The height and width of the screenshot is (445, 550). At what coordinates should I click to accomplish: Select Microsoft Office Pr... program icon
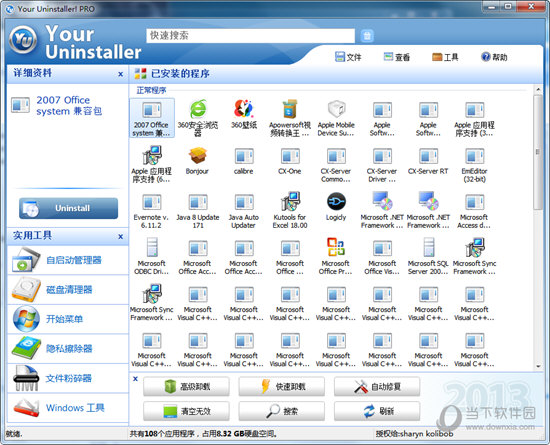pyautogui.click(x=336, y=256)
